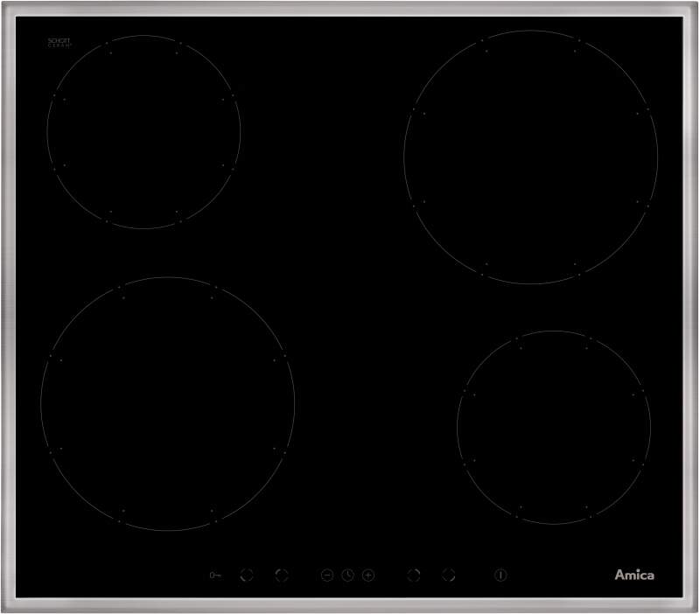Tap the zone selector nearest the power key

pos(449,576)
